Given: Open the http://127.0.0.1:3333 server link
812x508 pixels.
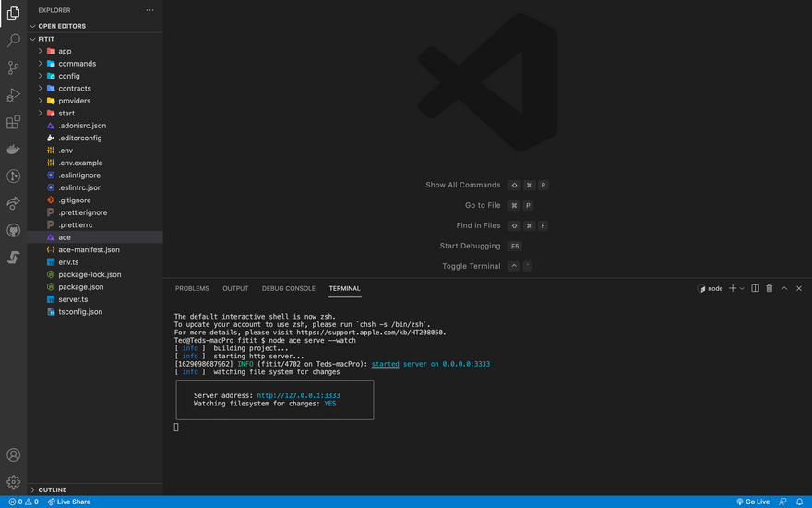Looking at the screenshot, I should pos(298,395).
